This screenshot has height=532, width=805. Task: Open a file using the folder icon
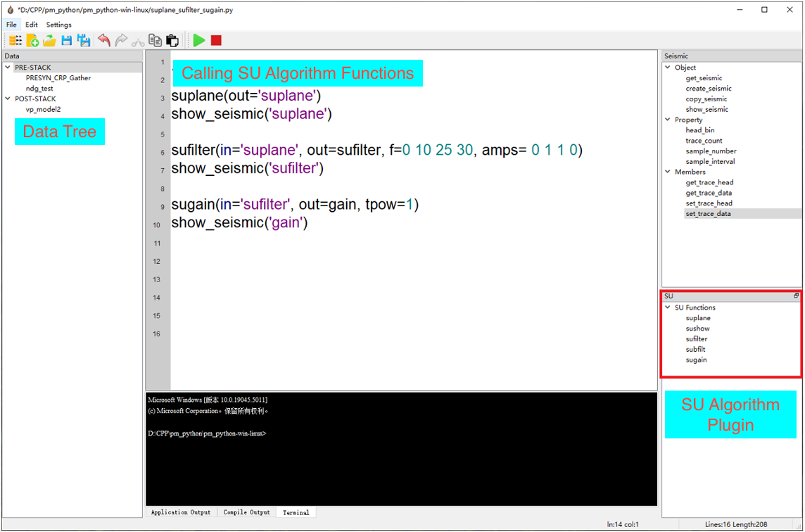point(49,40)
